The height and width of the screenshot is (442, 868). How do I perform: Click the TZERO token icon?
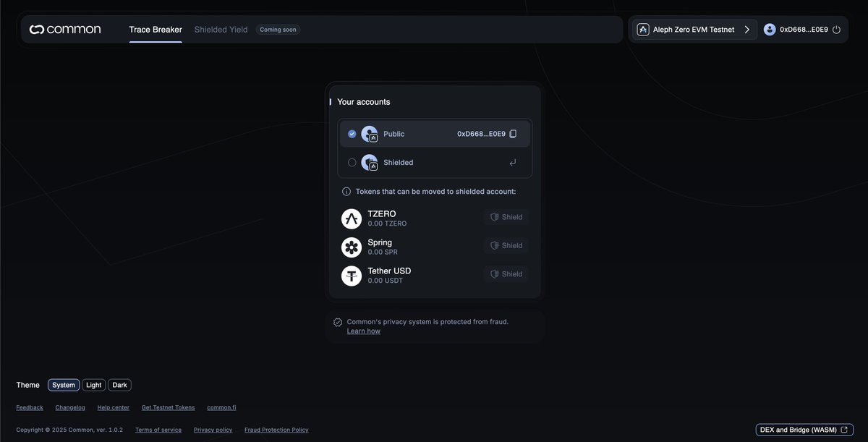(352, 218)
